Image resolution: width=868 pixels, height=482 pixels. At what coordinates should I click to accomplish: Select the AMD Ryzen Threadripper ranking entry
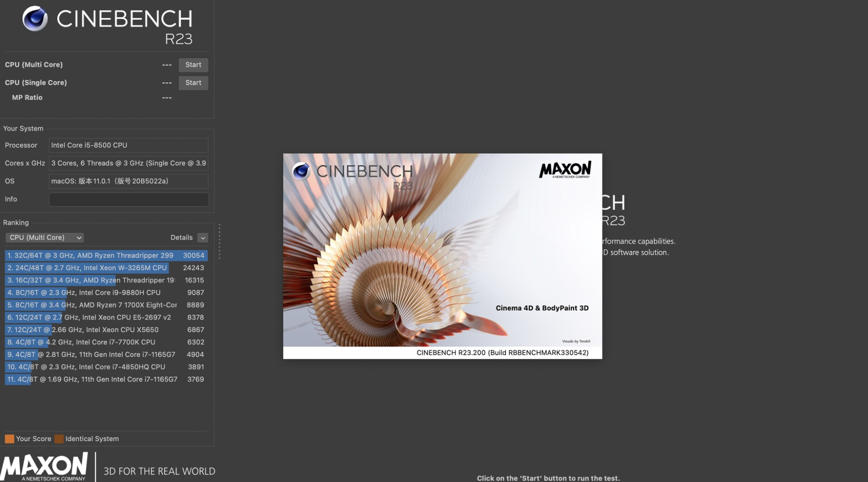(x=93, y=255)
